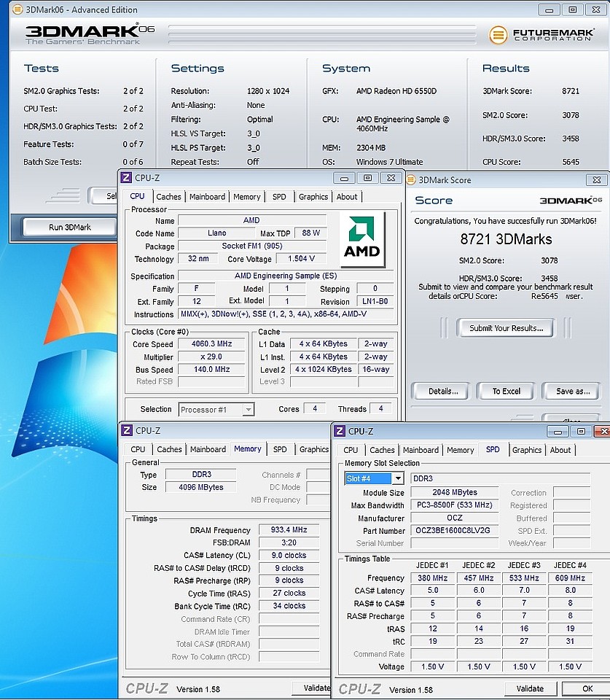Open the SPD tab in the Memory CPU-Z window
610x700 pixels.
[280, 450]
